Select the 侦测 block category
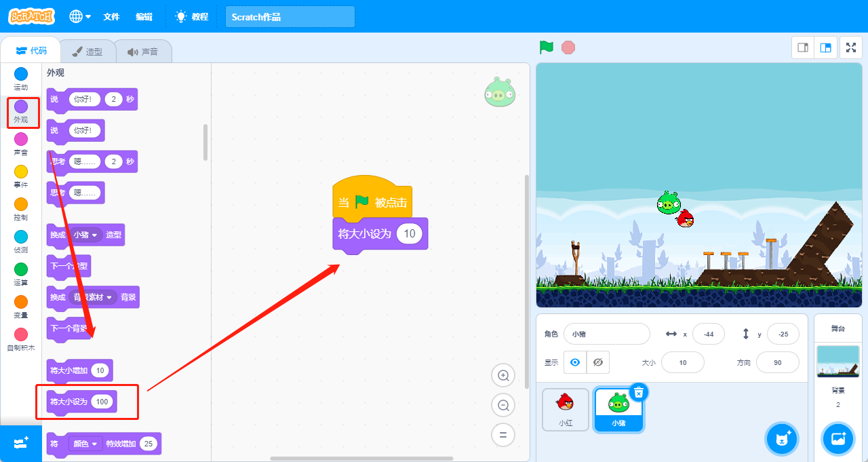The height and width of the screenshot is (462, 868). point(21,242)
